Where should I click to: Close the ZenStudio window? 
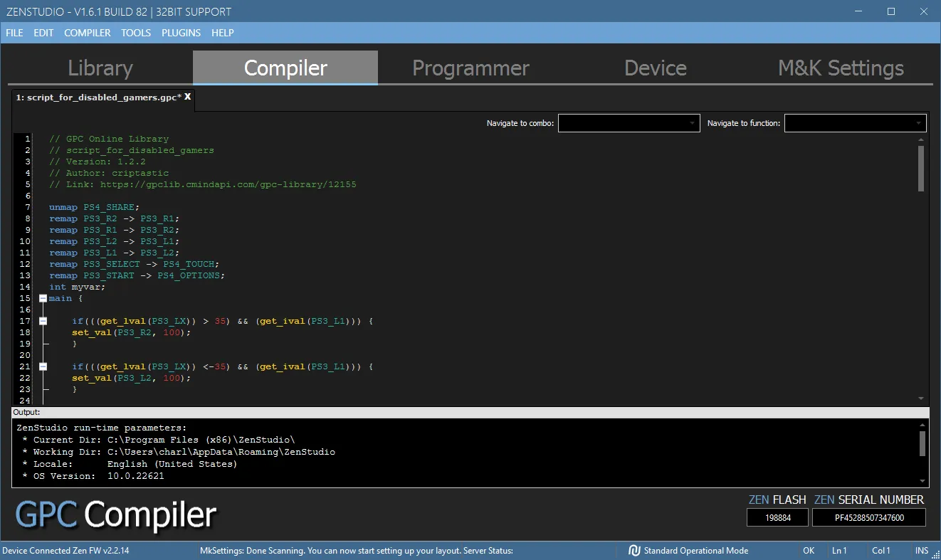[x=924, y=11]
